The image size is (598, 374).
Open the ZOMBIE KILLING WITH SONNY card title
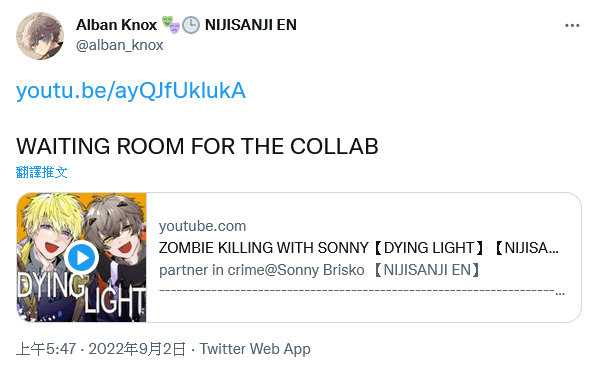click(358, 248)
